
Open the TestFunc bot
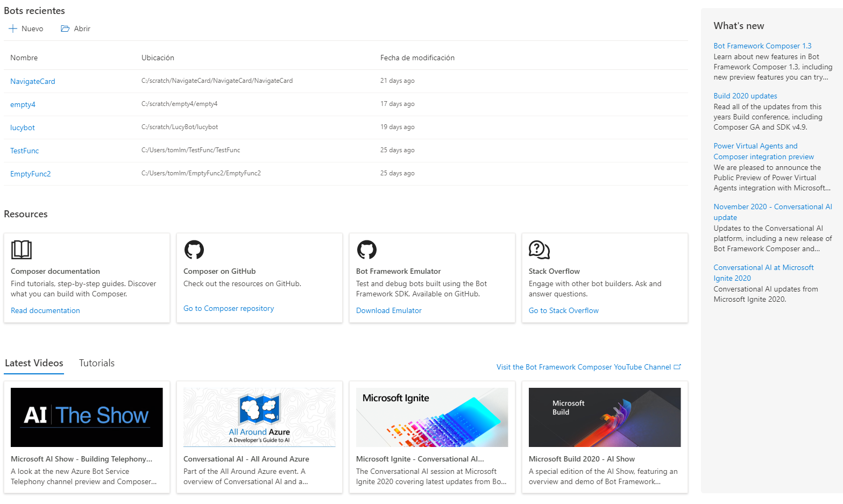(x=24, y=150)
